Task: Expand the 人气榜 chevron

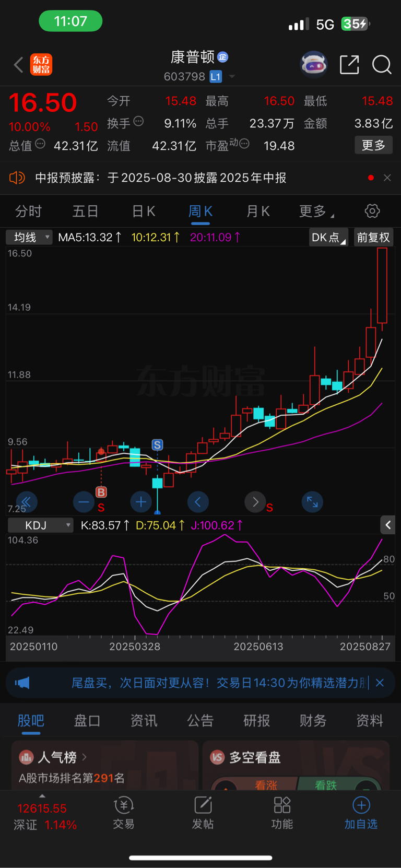Action: tap(85, 757)
